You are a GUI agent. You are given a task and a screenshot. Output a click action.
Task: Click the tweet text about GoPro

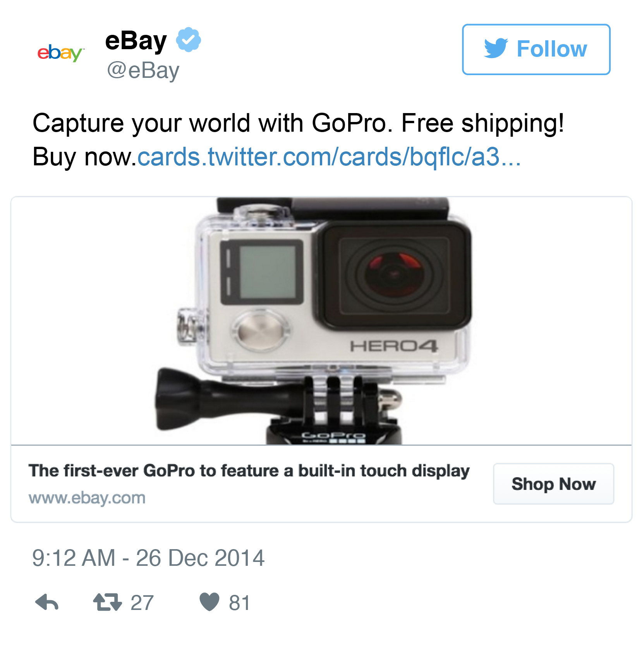[298, 140]
